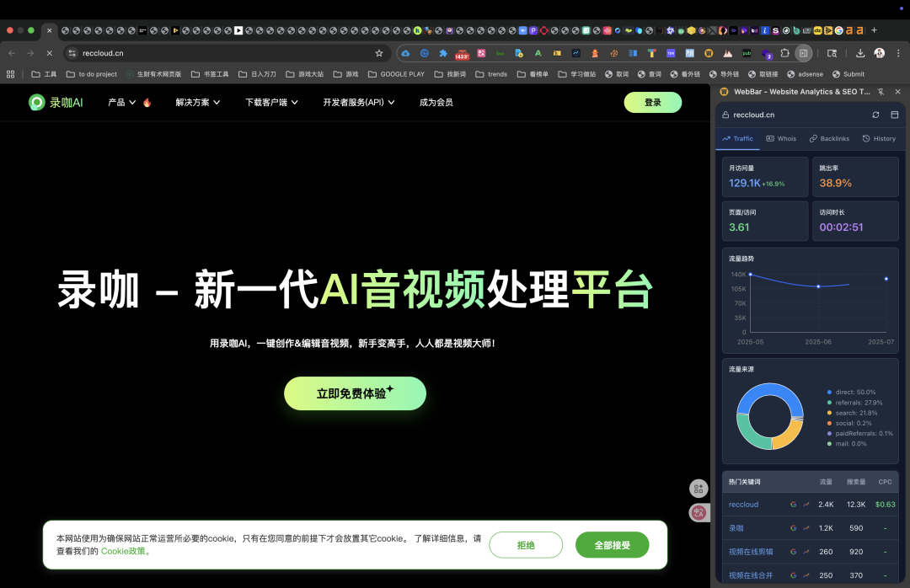This screenshot has width=910, height=588.
Task: Unpin the WebBar side panel
Action: 881,92
